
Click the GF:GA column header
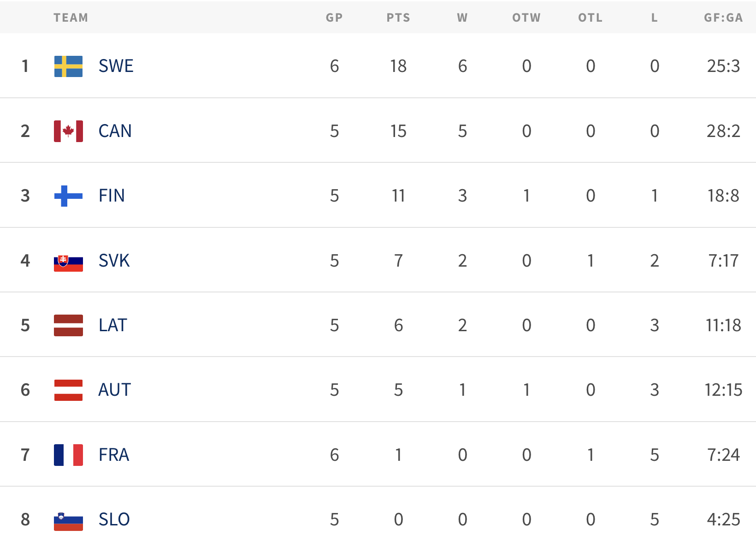[x=723, y=18]
